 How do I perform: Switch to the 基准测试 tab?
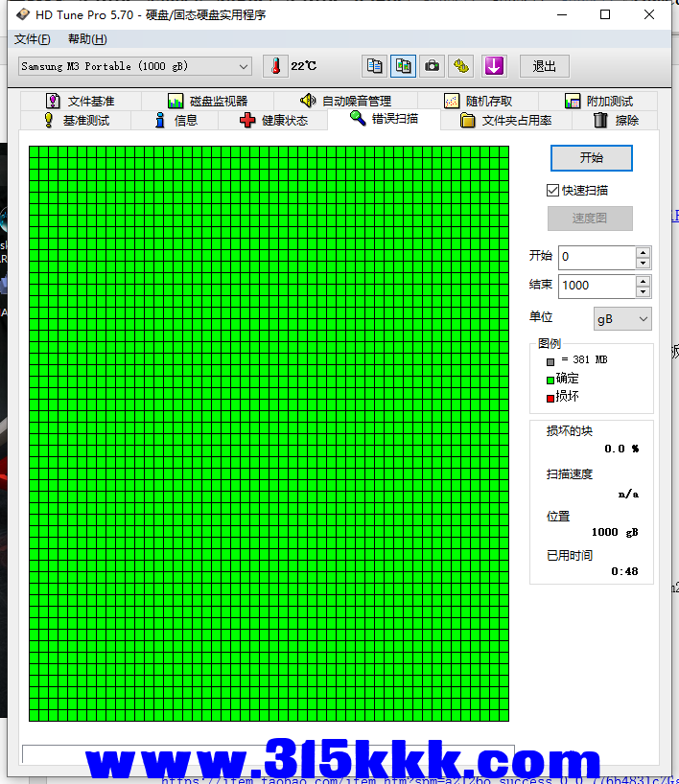(x=76, y=121)
